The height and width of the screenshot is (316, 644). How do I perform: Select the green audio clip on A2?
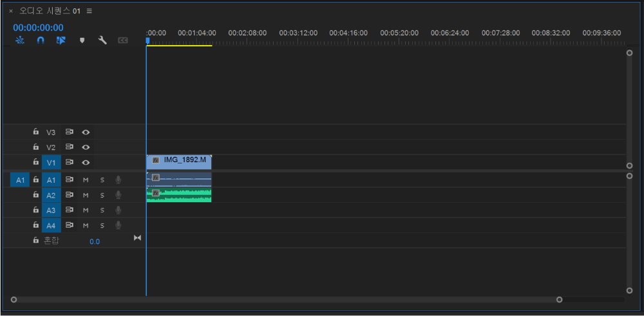pos(179,195)
